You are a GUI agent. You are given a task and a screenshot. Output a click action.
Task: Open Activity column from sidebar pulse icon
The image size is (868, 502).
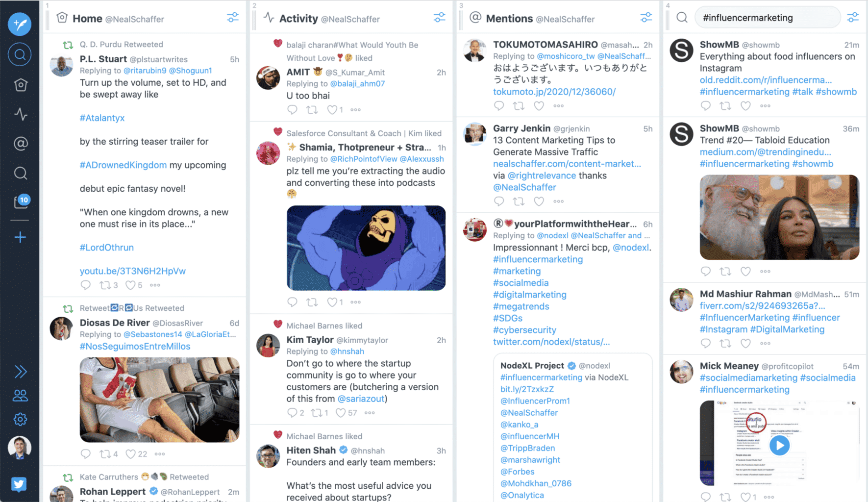click(21, 114)
